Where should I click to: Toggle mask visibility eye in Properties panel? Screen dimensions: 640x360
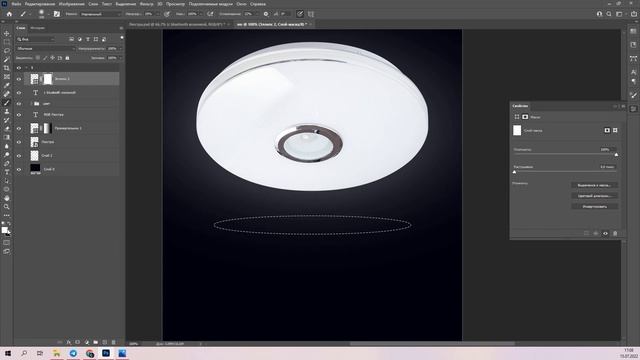(605, 233)
